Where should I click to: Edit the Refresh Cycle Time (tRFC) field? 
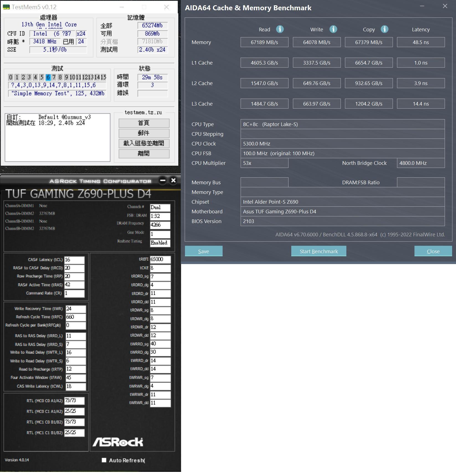point(75,317)
